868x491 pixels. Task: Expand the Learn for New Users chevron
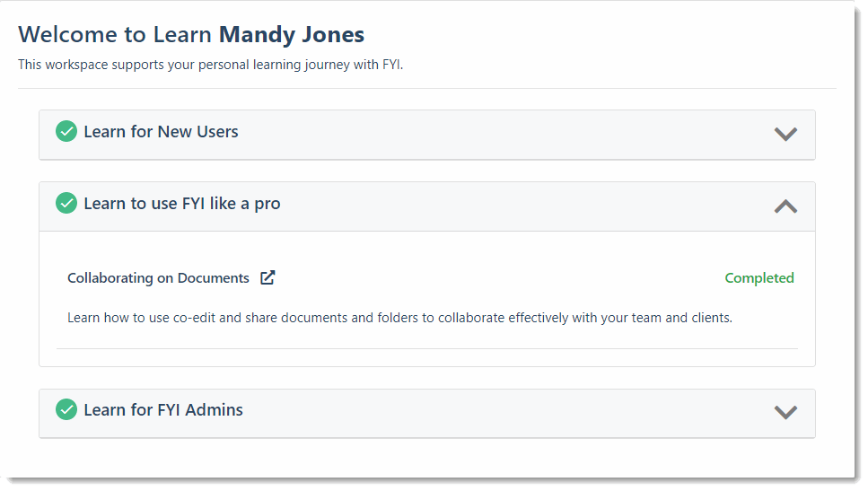click(x=785, y=134)
